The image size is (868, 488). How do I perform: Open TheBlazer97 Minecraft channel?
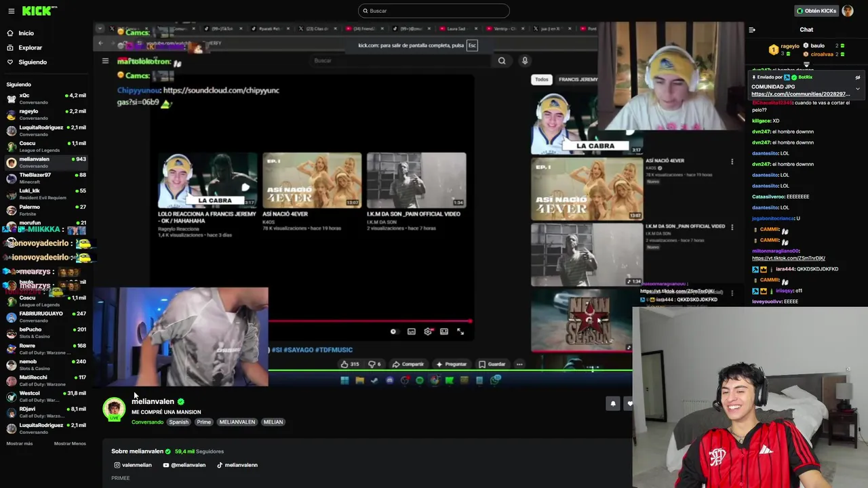click(x=46, y=178)
